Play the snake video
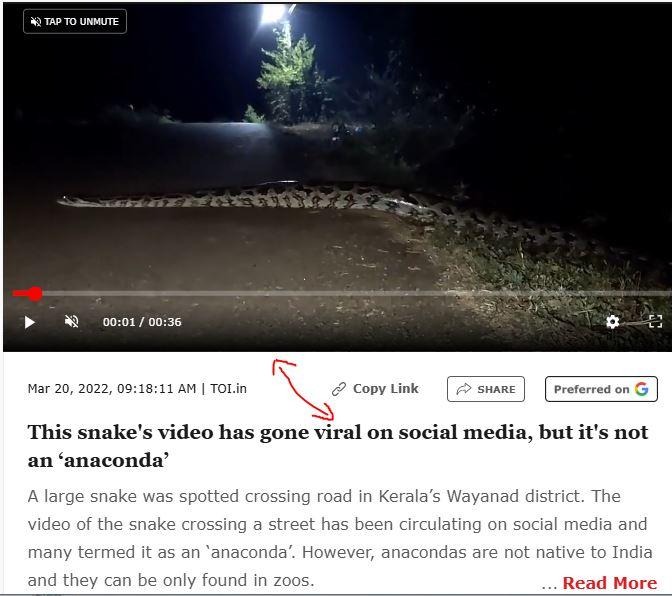This screenshot has height=596, width=672. pyautogui.click(x=29, y=322)
